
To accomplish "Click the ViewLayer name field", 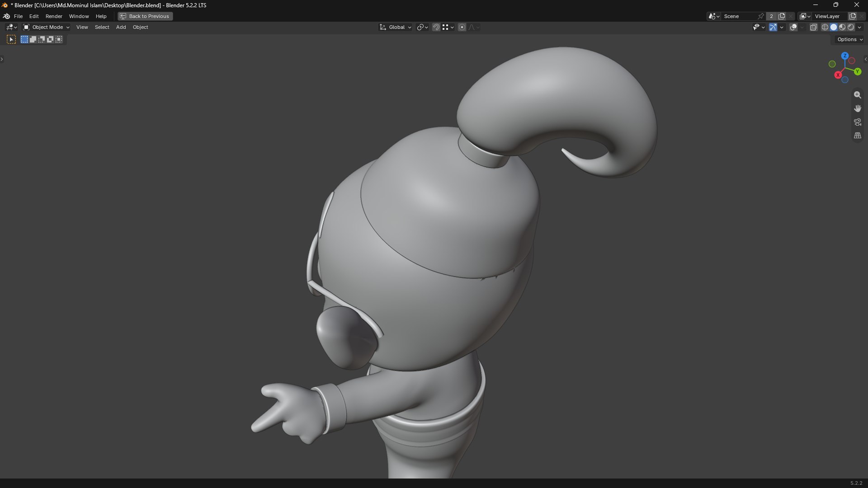I will tap(830, 16).
